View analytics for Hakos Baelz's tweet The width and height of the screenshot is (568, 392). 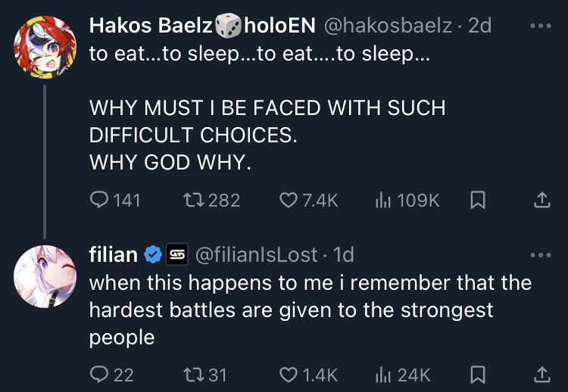[x=384, y=200]
